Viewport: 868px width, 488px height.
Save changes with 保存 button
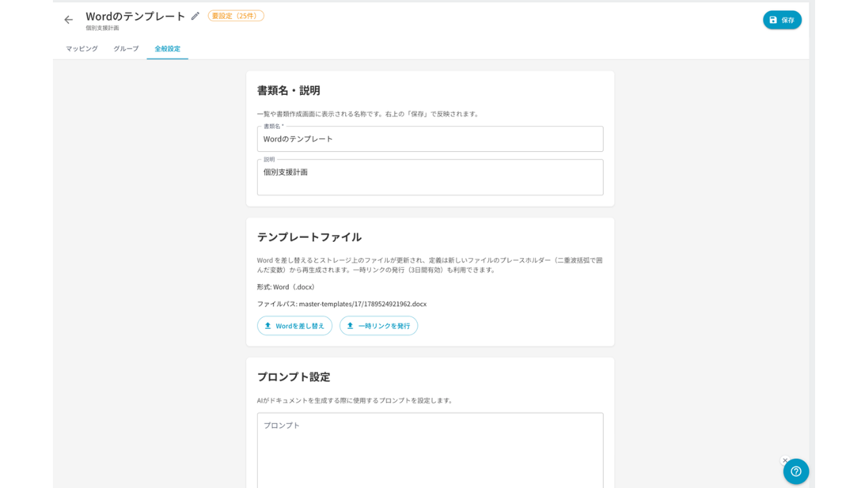[782, 20]
